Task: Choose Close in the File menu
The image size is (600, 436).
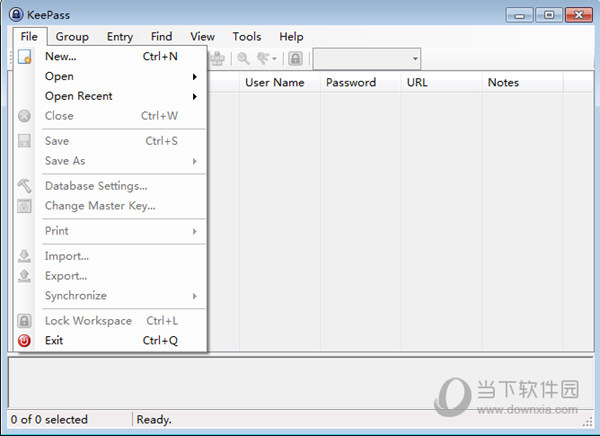Action: [x=111, y=116]
